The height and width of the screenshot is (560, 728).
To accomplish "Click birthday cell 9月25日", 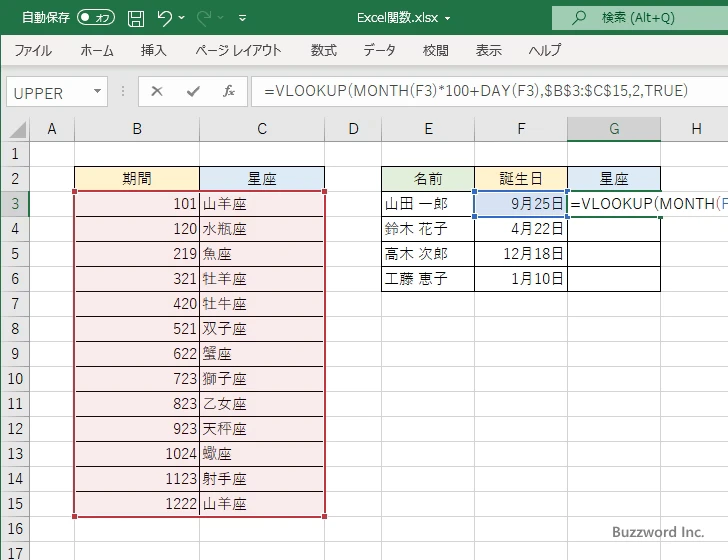I will (521, 204).
